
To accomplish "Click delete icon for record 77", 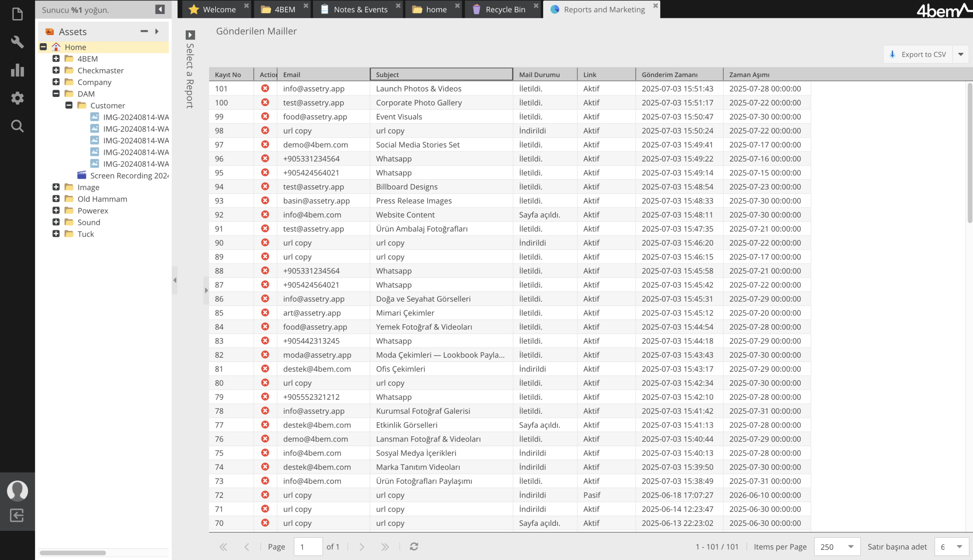I will [x=265, y=425].
